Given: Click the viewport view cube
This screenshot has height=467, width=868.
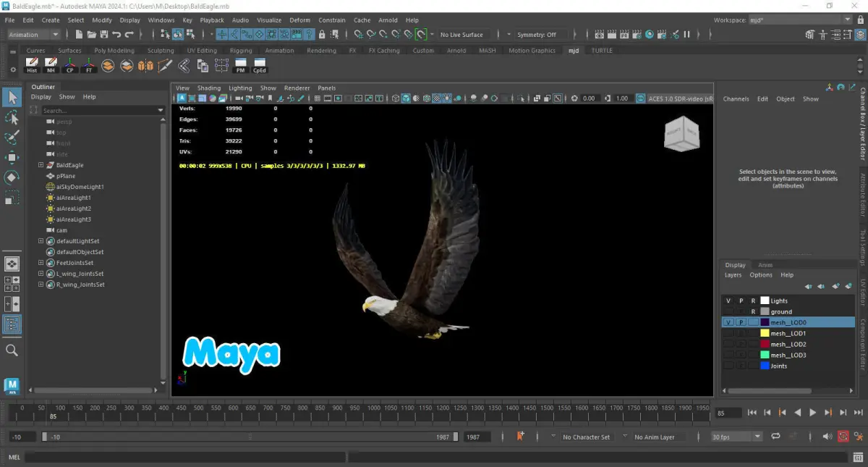Looking at the screenshot, I should (681, 135).
